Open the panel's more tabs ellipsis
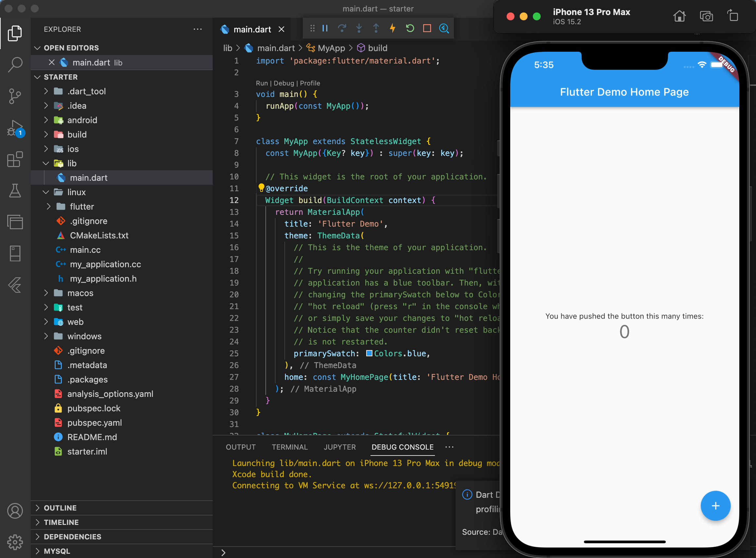The image size is (756, 558). point(449,447)
